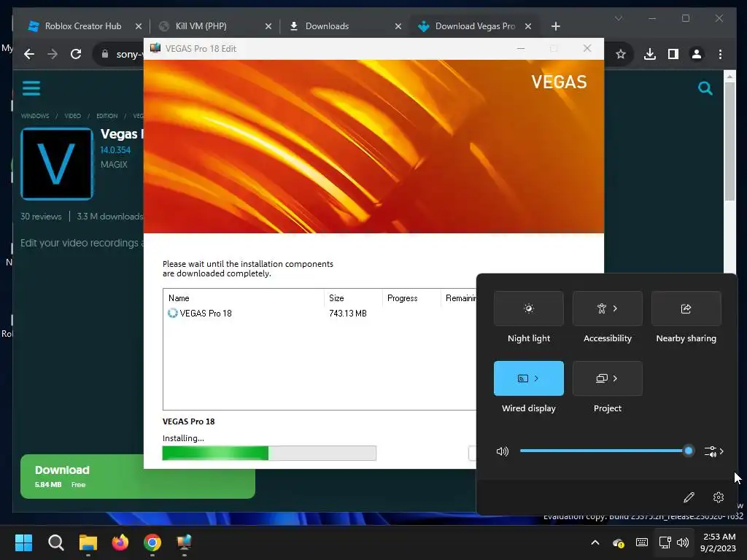Close the Roblox Creator Hub tab
The image size is (747, 560).
coord(138,26)
